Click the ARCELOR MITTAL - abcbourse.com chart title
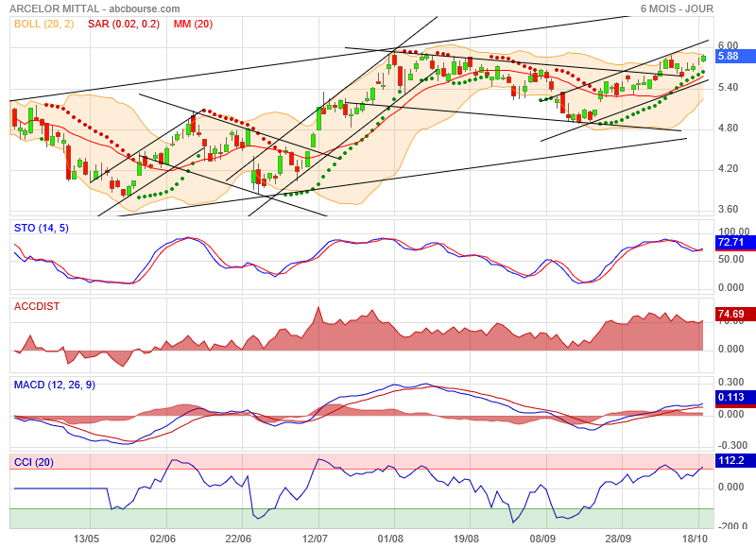 (x=94, y=9)
